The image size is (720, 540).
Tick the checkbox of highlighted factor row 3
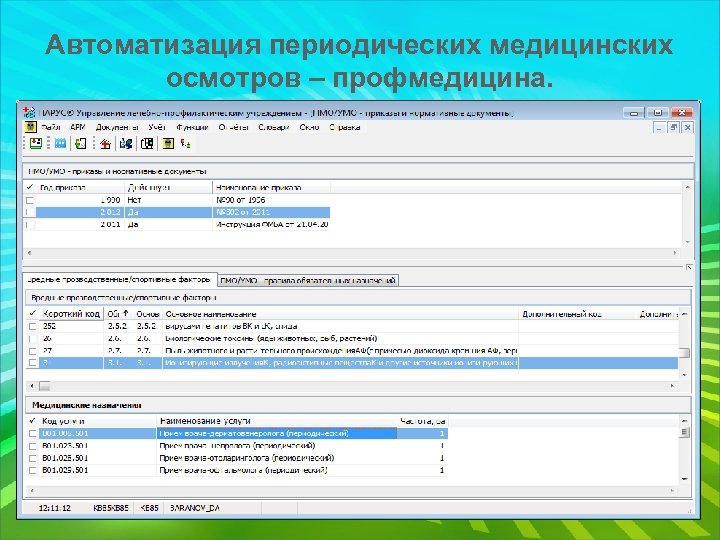33,363
